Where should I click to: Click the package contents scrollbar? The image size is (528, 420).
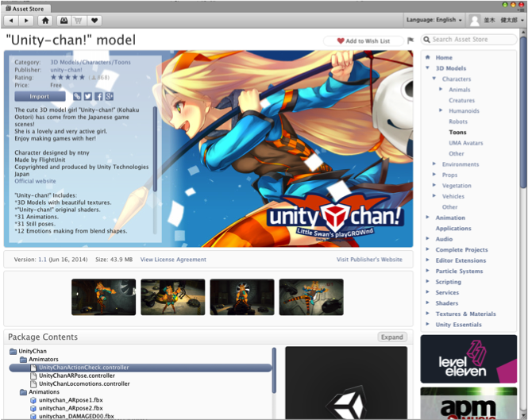pyautogui.click(x=274, y=371)
